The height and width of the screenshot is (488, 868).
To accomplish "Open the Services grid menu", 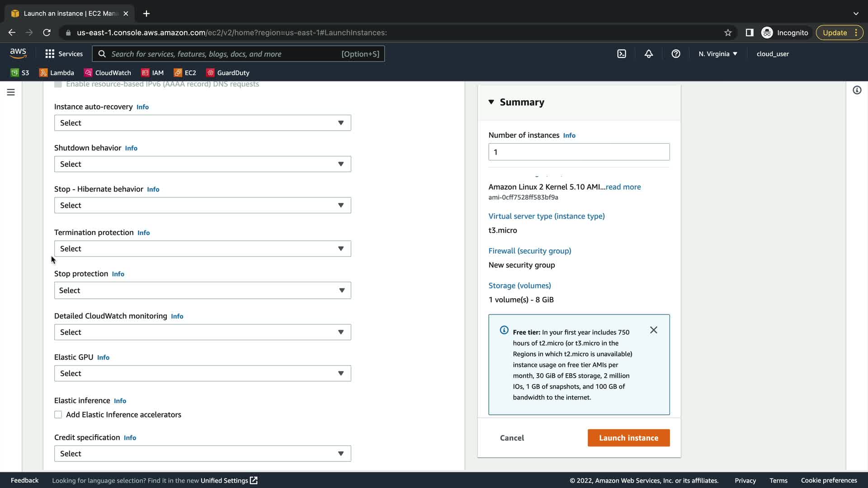I will pos(64,54).
